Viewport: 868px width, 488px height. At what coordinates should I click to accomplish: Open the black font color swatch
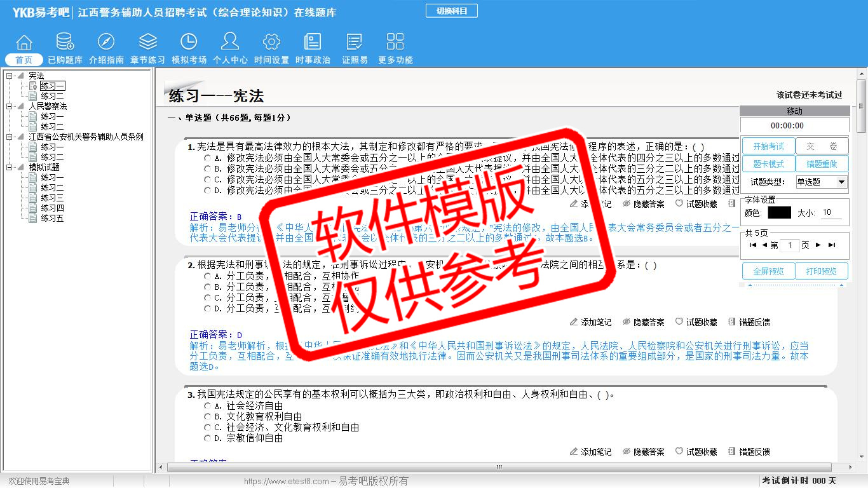pyautogui.click(x=779, y=213)
